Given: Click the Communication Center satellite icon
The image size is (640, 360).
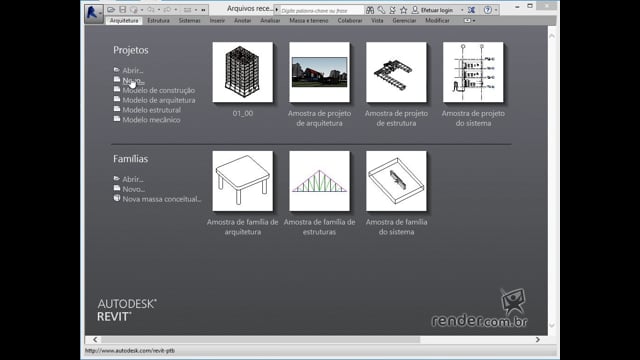Looking at the screenshot, I should (392, 10).
